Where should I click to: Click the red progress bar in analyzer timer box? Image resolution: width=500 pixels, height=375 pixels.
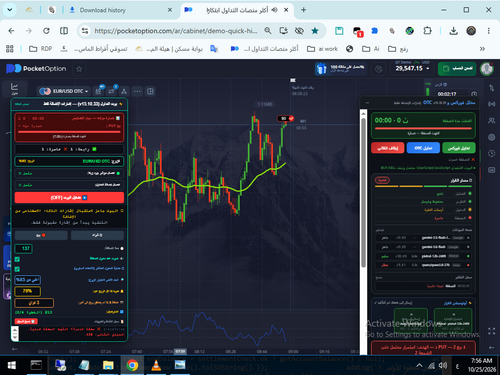(423, 128)
